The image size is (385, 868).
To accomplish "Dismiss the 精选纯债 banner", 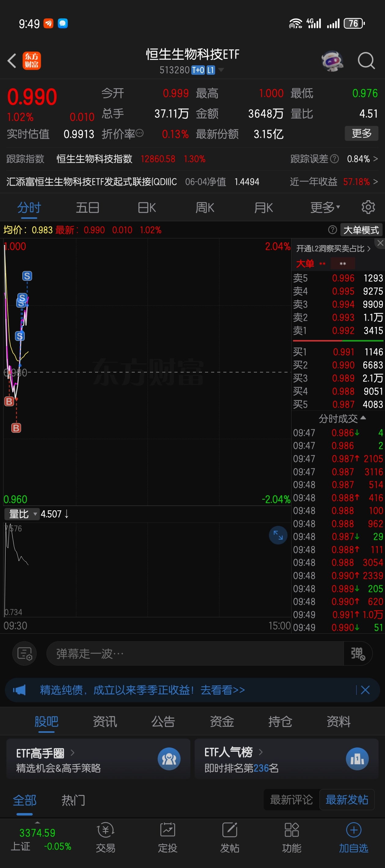I will [x=365, y=690].
